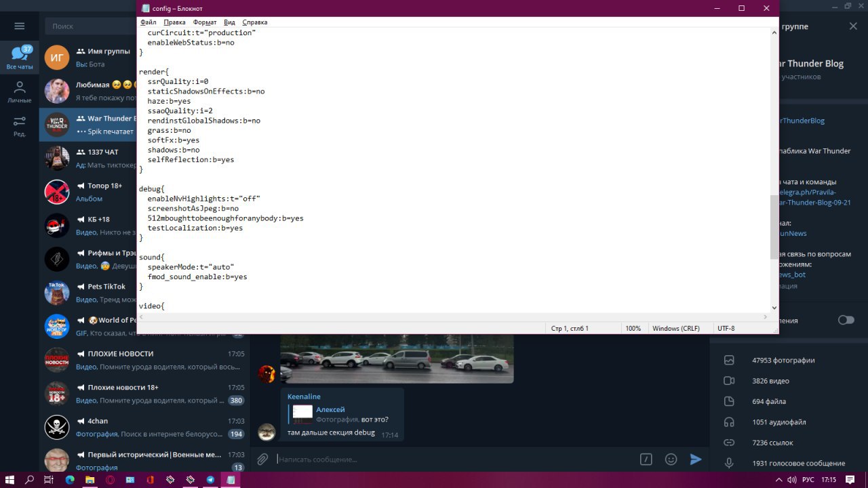Image resolution: width=868 pixels, height=488 pixels.
Task: Click the UTF-8 encoding status entry
Action: 726,328
